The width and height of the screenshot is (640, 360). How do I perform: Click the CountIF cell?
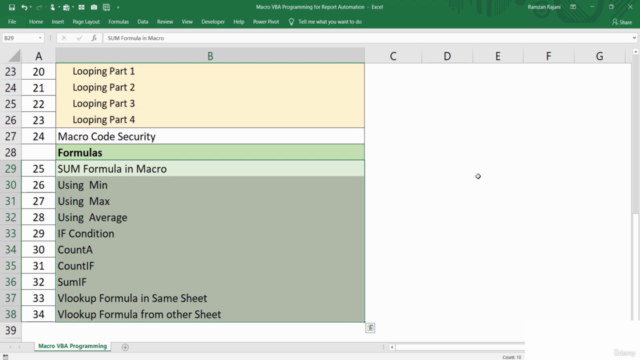[x=210, y=266]
